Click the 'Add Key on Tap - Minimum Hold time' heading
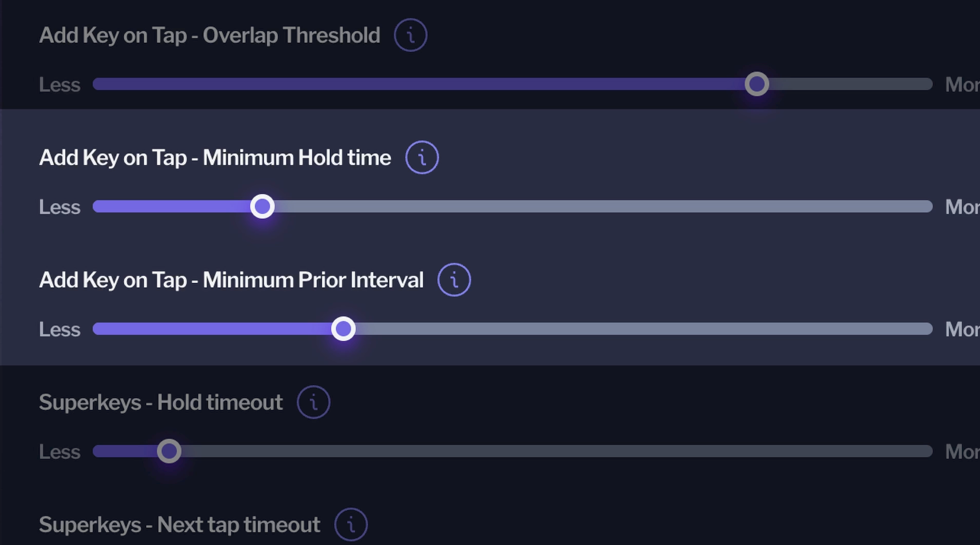This screenshot has height=545, width=980. click(215, 157)
